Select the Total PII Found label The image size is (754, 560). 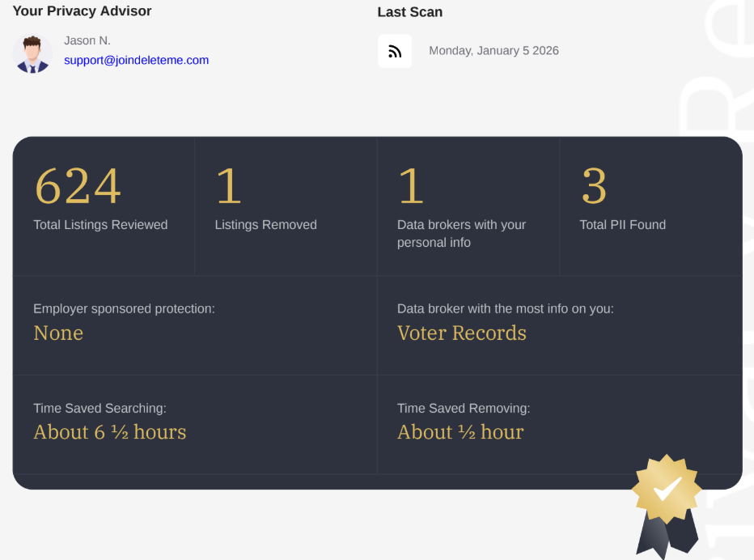(x=622, y=225)
